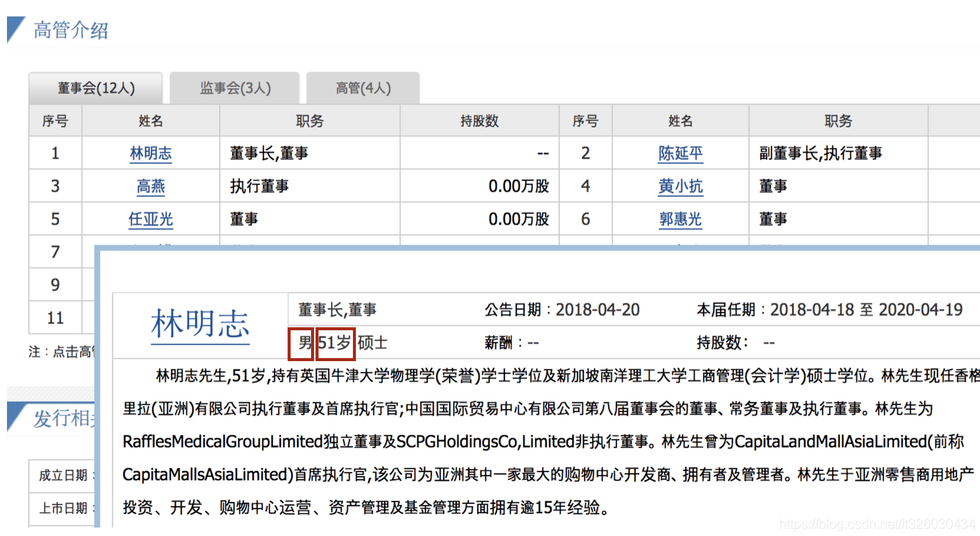Screen dimensions: 980x536
Task: Click the 本届任期 date range text
Action: [x=829, y=310]
